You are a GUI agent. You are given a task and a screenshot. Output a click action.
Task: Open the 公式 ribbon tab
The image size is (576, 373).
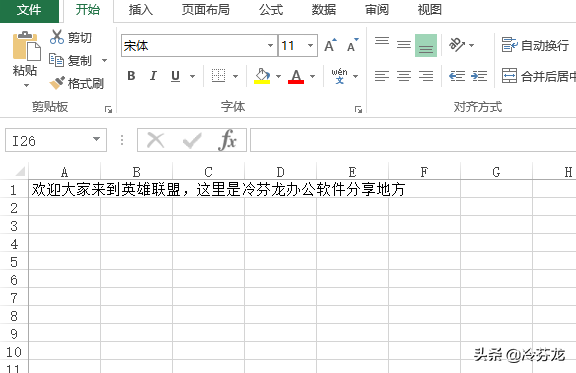271,10
